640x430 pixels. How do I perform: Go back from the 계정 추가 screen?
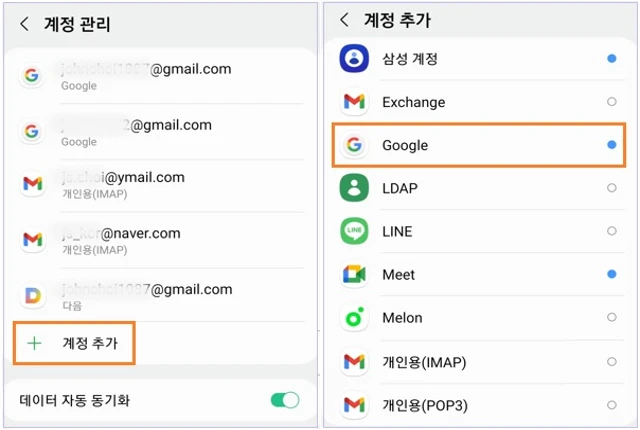344,20
